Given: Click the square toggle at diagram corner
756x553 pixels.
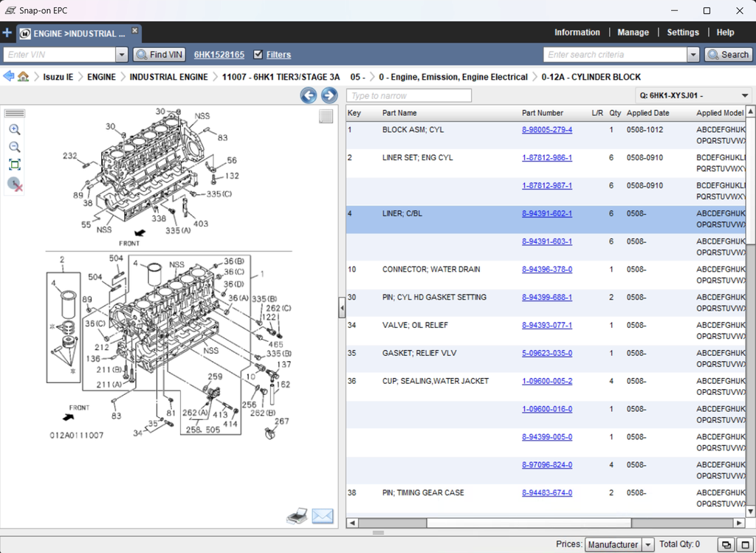Looking at the screenshot, I should 326,116.
